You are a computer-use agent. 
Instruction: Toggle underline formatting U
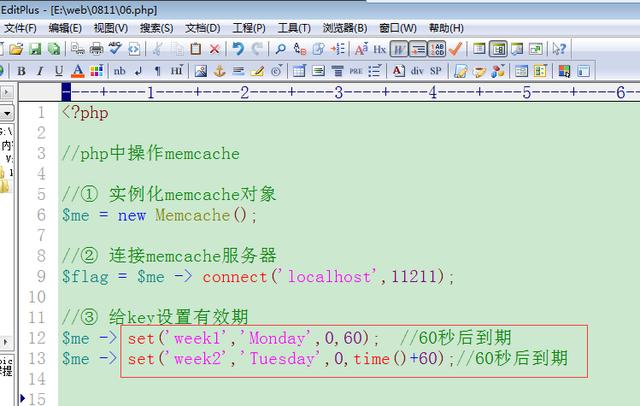[x=59, y=71]
